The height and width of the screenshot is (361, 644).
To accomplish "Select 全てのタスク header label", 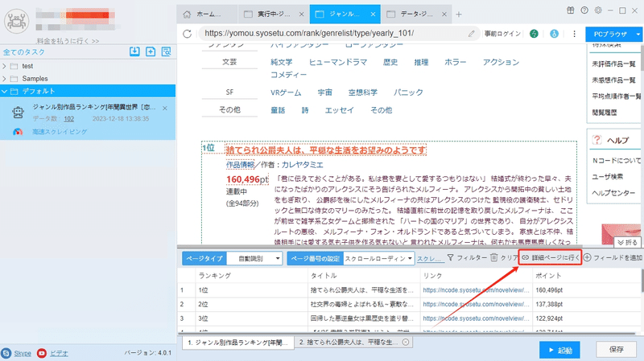I will tap(24, 52).
